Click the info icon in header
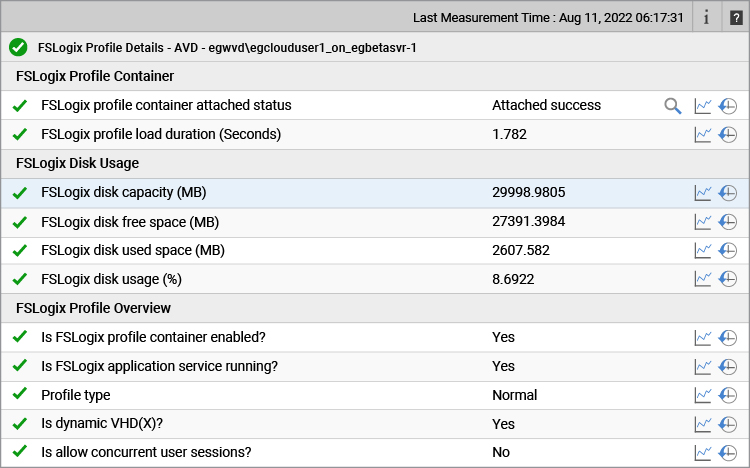This screenshot has width=750, height=468. 706,18
